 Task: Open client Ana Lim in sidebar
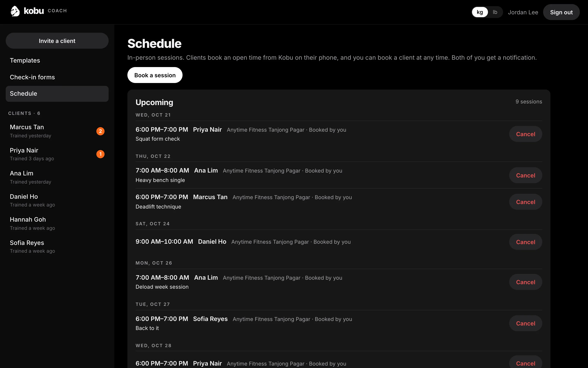[57, 177]
